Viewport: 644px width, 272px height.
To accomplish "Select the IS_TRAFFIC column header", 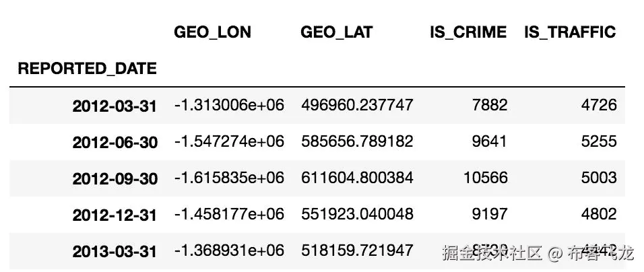I will pos(570,32).
